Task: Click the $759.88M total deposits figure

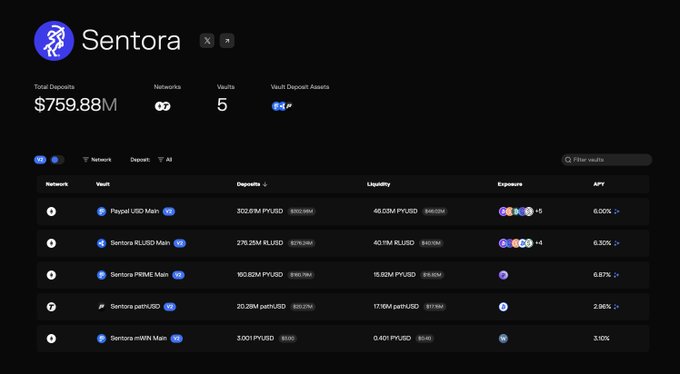Action: [x=75, y=105]
